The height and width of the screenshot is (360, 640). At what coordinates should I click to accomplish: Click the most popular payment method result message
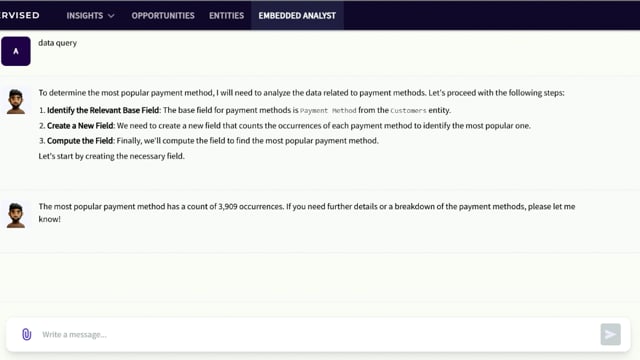(x=307, y=213)
